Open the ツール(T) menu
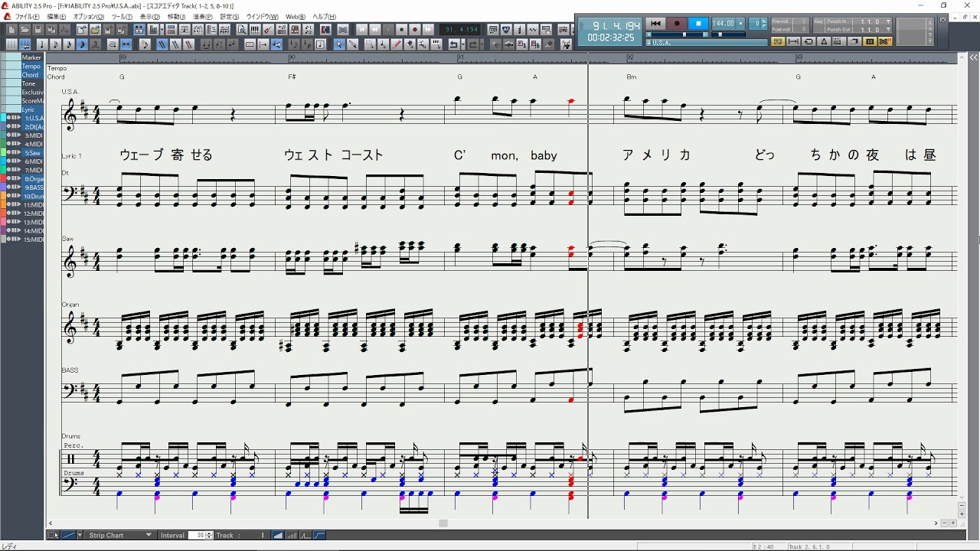 point(122,16)
